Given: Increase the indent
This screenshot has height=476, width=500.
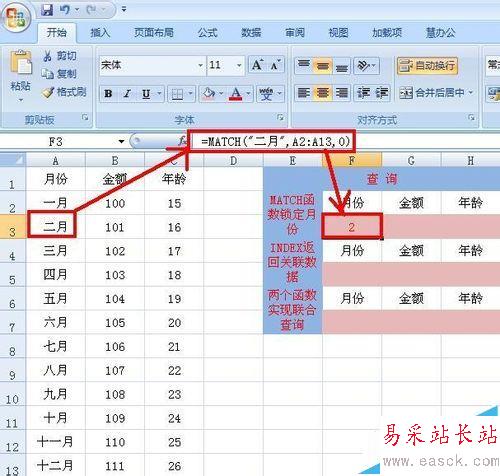Looking at the screenshot, I should (x=382, y=93).
